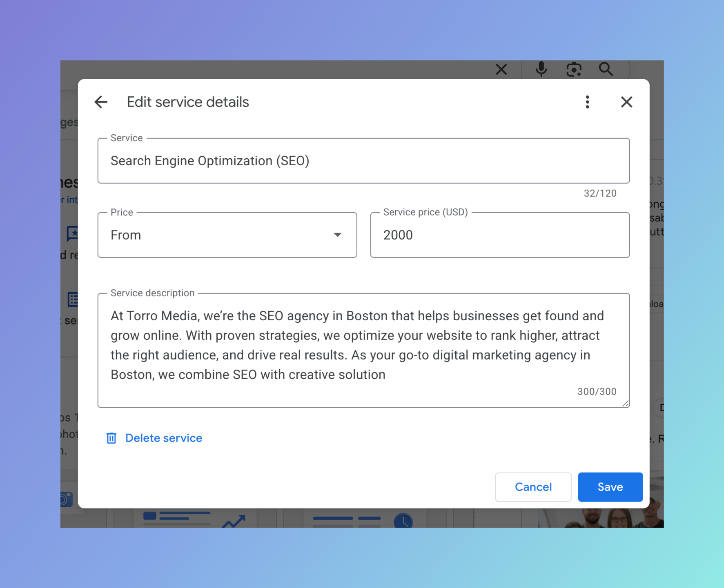Cancel editing the service
Screen dimensions: 724x588
pyautogui.click(x=533, y=487)
